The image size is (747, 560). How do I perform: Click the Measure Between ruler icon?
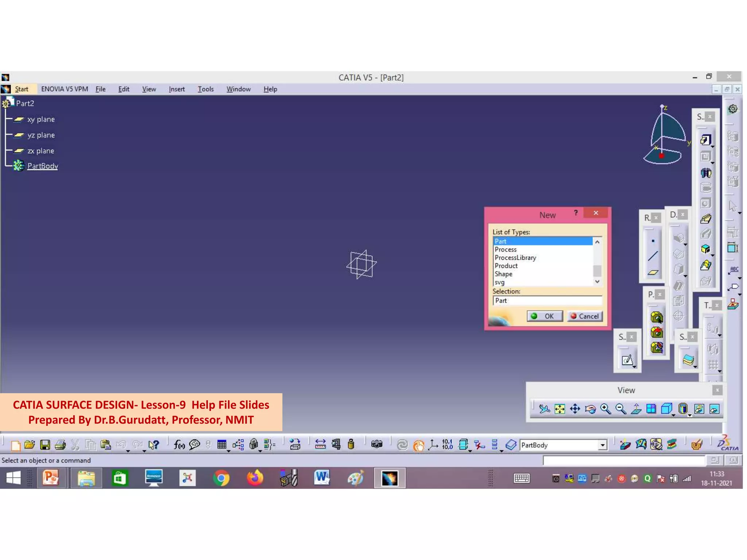point(320,444)
